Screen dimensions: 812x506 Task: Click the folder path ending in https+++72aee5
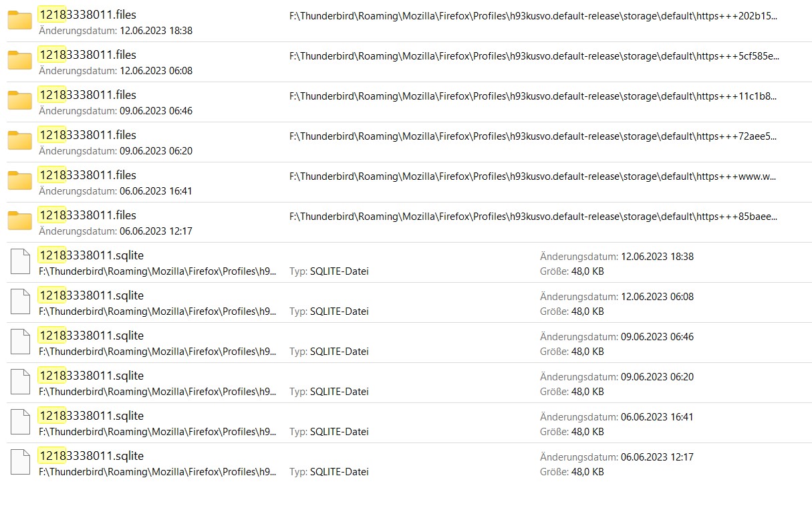[x=533, y=136]
